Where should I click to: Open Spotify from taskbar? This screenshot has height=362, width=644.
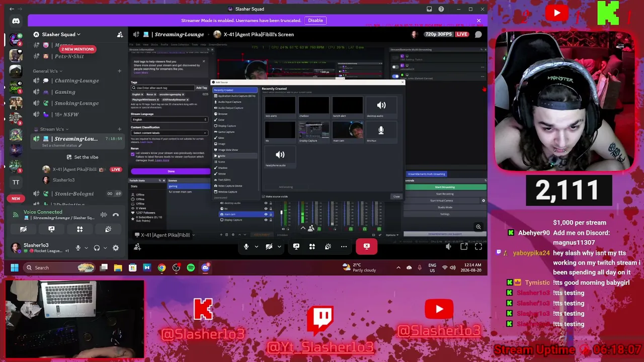pyautogui.click(x=191, y=267)
